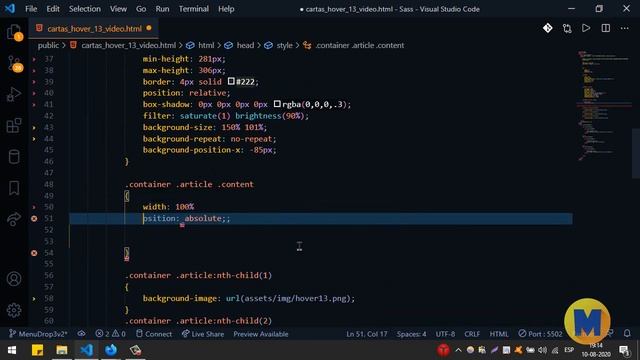The height and width of the screenshot is (360, 640).
Task: Select the cartas_hover_13_video.html editor tab
Action: pyautogui.click(x=94, y=29)
